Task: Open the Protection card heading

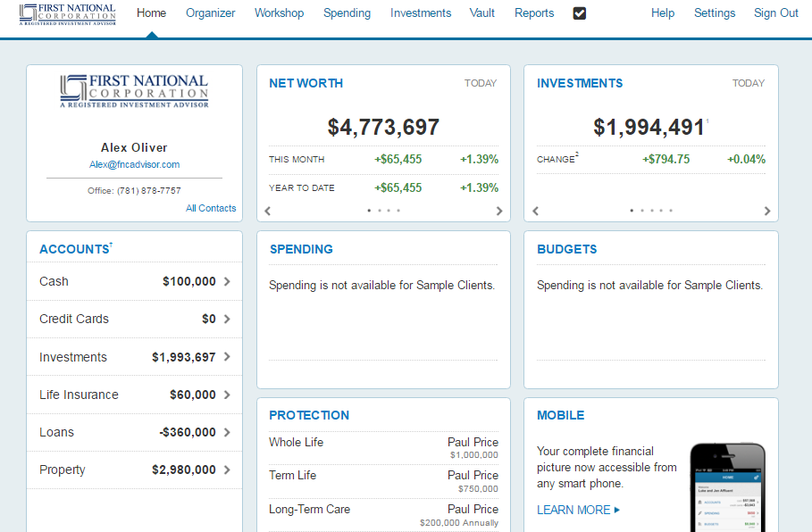Action: [309, 415]
